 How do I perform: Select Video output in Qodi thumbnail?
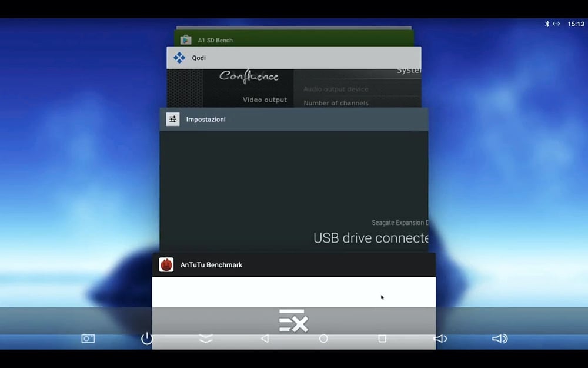tap(265, 100)
